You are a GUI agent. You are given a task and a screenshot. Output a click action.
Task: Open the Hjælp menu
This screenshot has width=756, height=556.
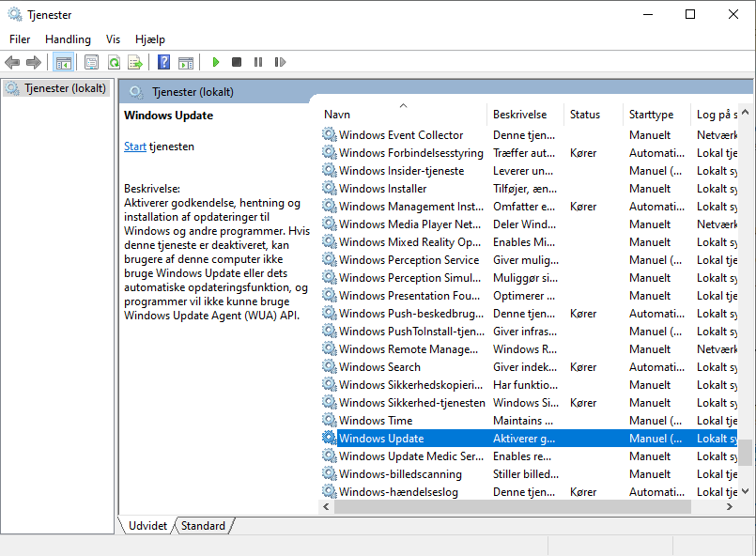[x=150, y=39]
